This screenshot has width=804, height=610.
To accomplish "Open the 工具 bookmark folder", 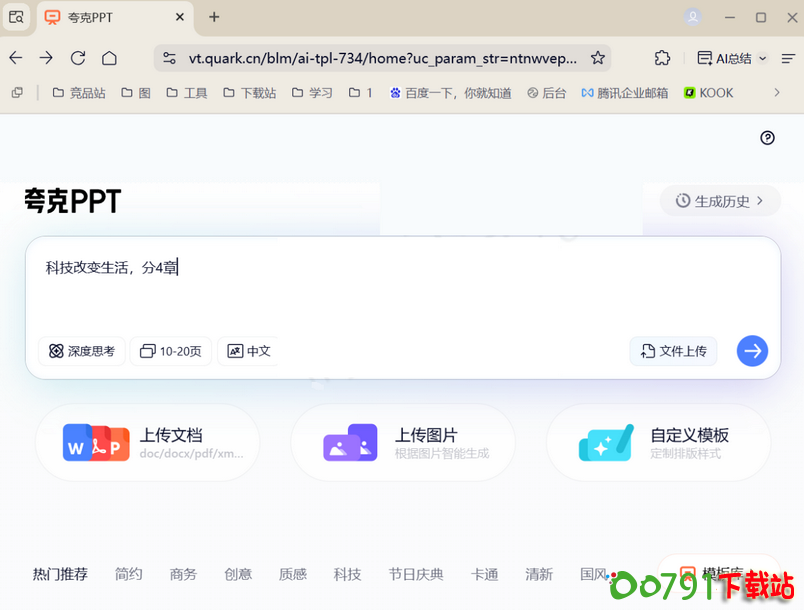I will [187, 93].
